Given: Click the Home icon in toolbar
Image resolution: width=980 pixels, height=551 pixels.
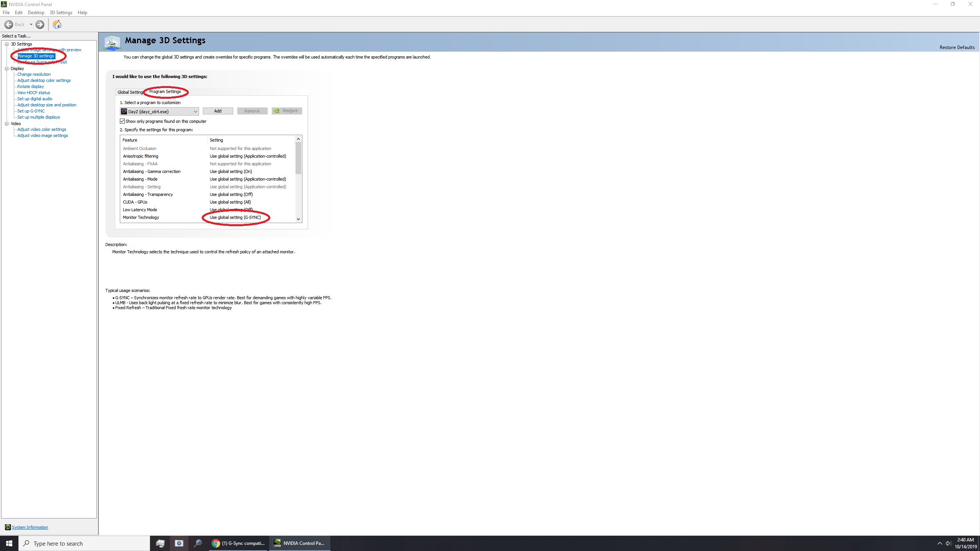Looking at the screenshot, I should point(57,24).
